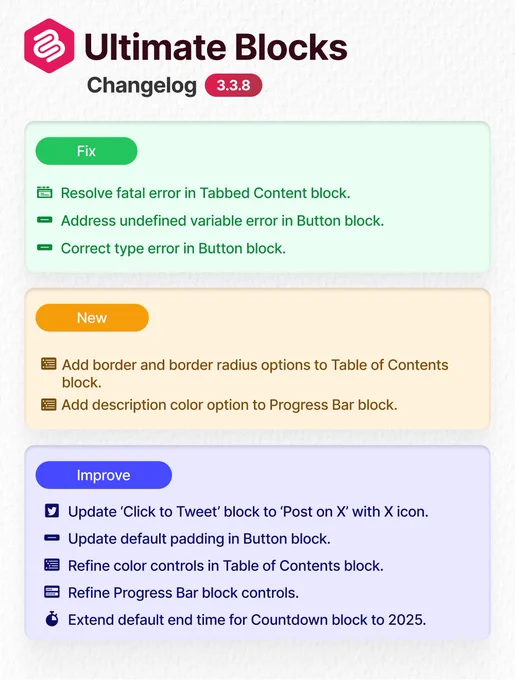Click 'Resolve fatal error in Tabbed Content block'
Image resolution: width=515 pixels, height=680 pixels.
click(x=205, y=193)
